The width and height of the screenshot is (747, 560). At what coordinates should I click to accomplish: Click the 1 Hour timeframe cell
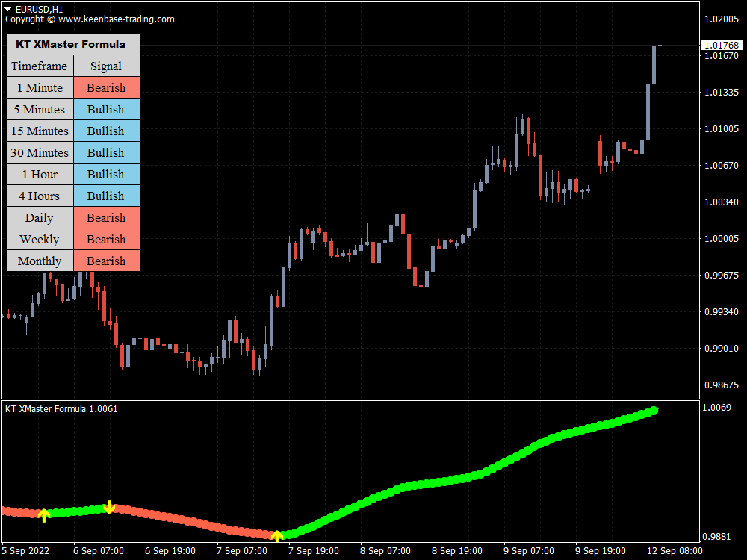40,174
